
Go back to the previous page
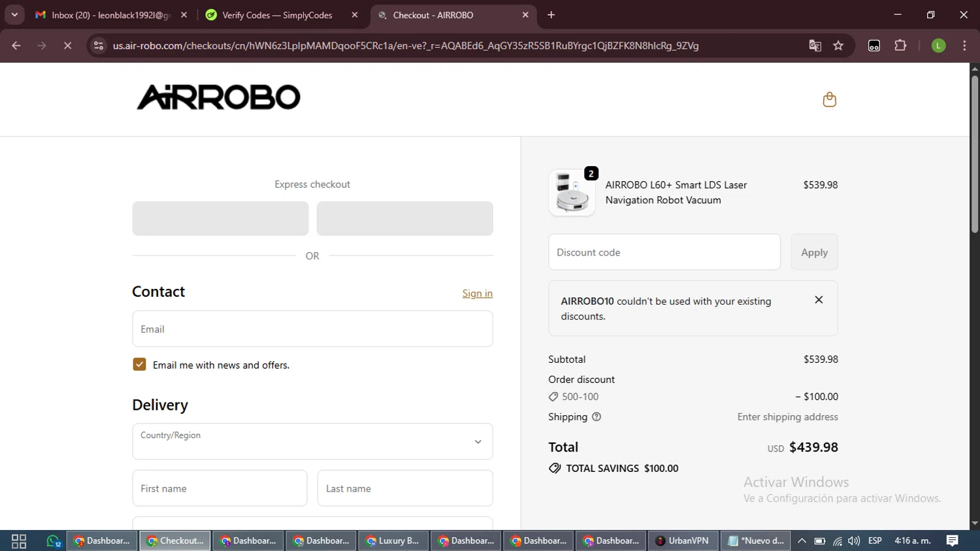point(16,46)
